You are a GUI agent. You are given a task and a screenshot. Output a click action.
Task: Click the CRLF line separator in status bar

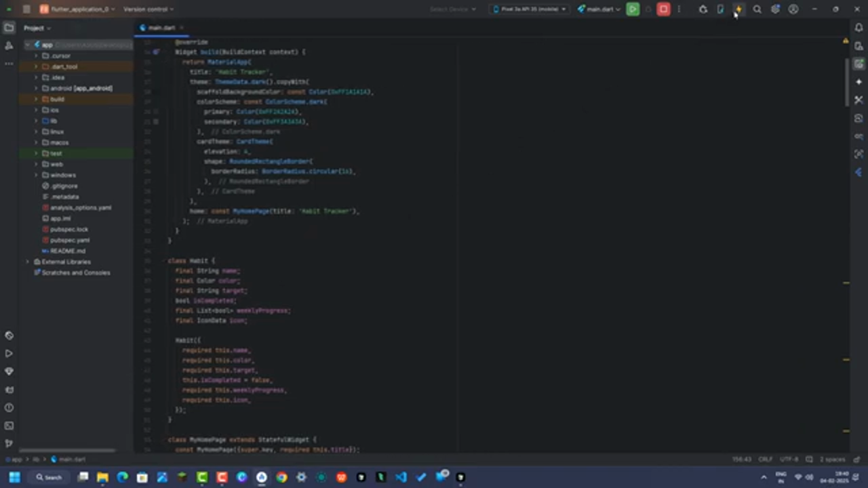766,460
